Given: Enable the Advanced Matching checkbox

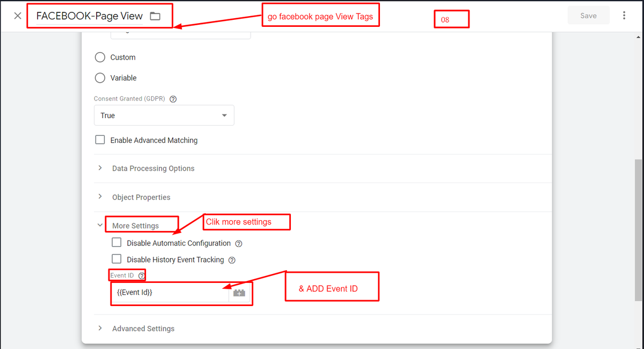Looking at the screenshot, I should (x=100, y=140).
